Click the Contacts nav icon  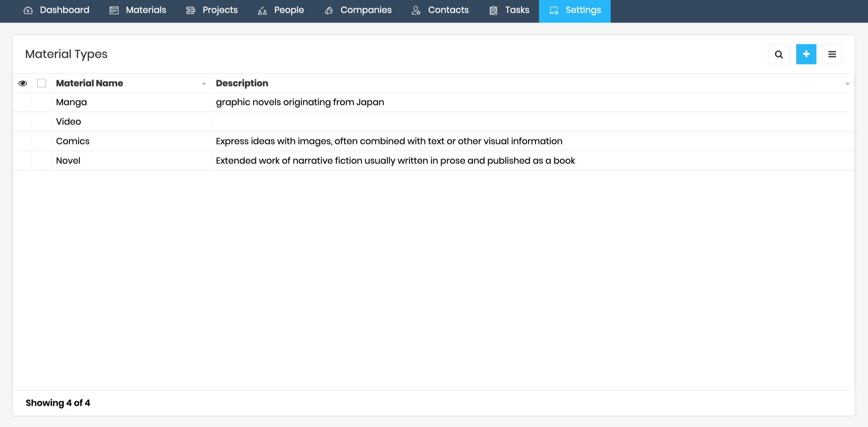416,10
